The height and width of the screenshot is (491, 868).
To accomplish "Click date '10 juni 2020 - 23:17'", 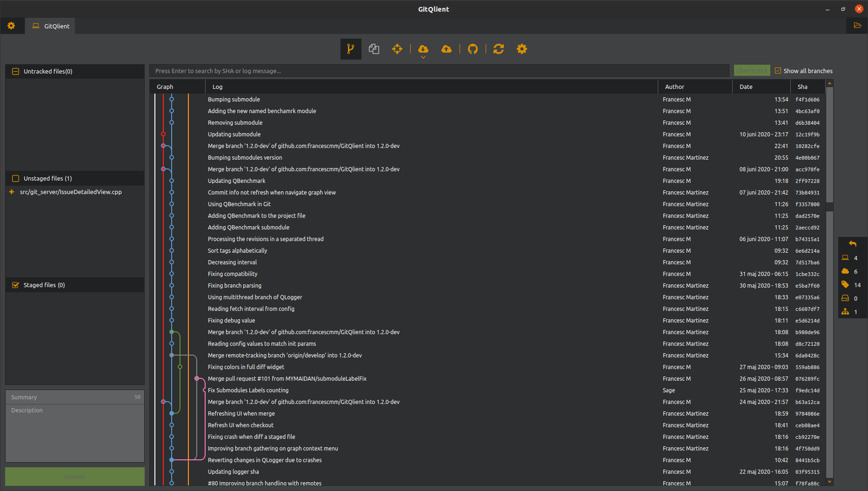I will tap(764, 134).
